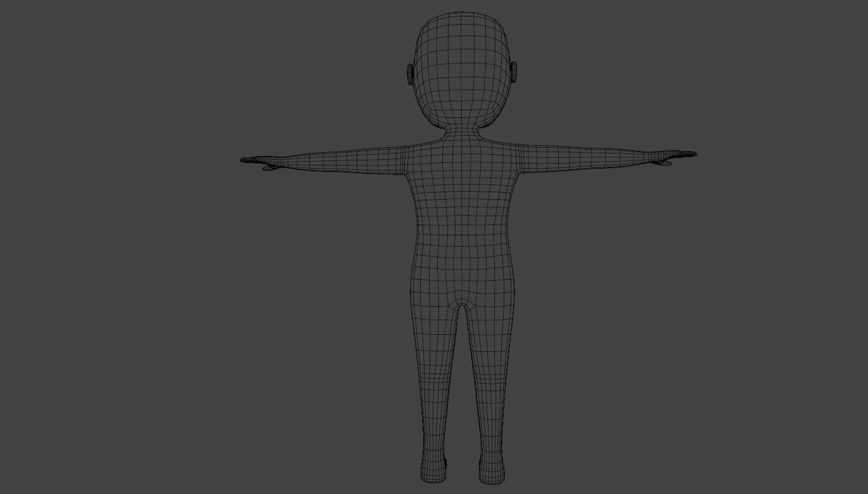This screenshot has width=868, height=494.
Task: Click the ear on the head's right side
Action: 514,72
